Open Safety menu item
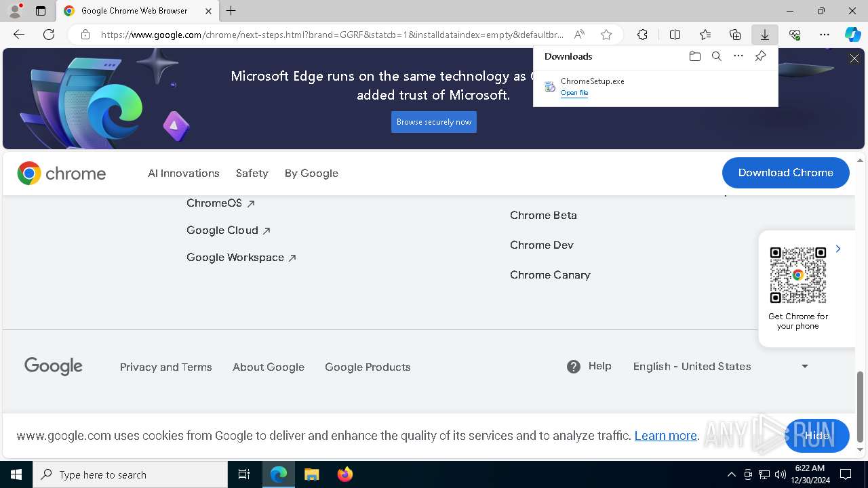The height and width of the screenshot is (488, 868). (252, 174)
